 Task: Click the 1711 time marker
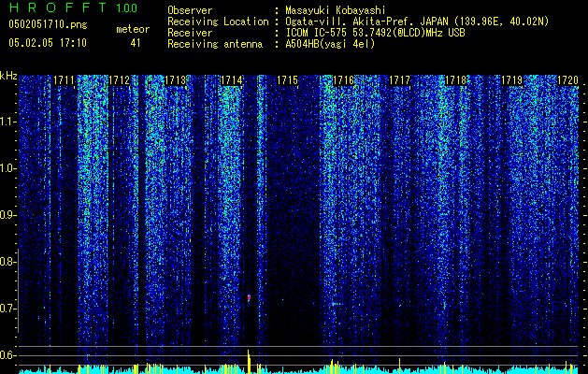point(64,80)
